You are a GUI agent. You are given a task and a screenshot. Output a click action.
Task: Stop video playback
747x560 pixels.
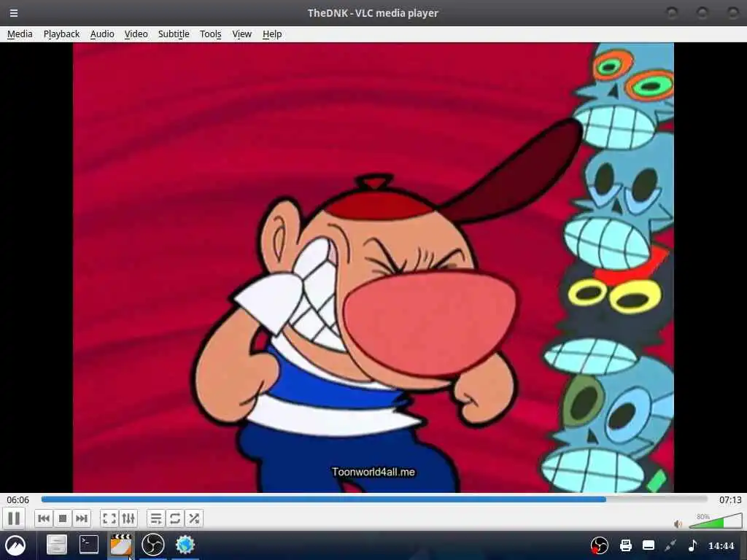[63, 518]
